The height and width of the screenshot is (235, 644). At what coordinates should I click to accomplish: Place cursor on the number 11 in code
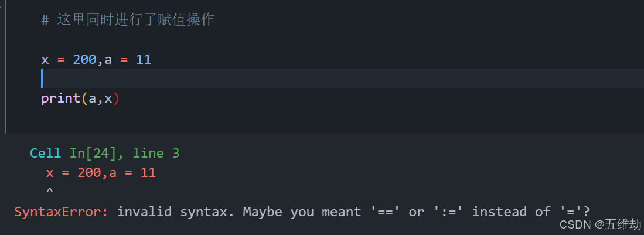(x=144, y=59)
